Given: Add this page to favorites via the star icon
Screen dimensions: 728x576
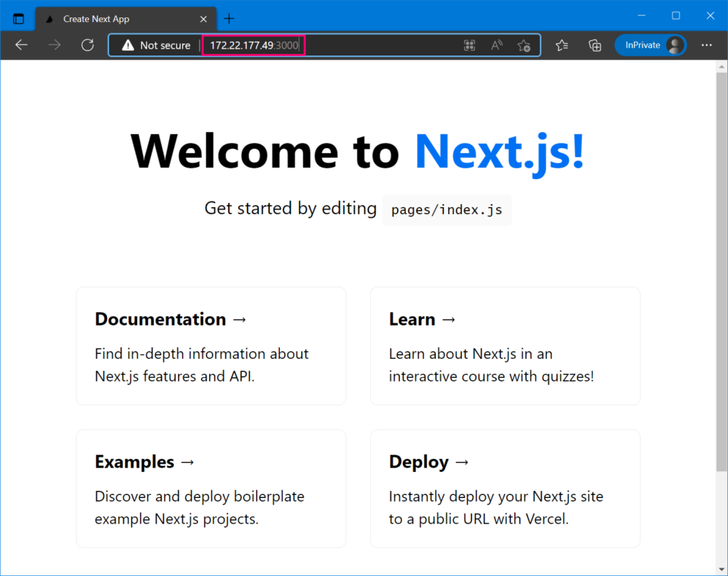Looking at the screenshot, I should coord(524,45).
